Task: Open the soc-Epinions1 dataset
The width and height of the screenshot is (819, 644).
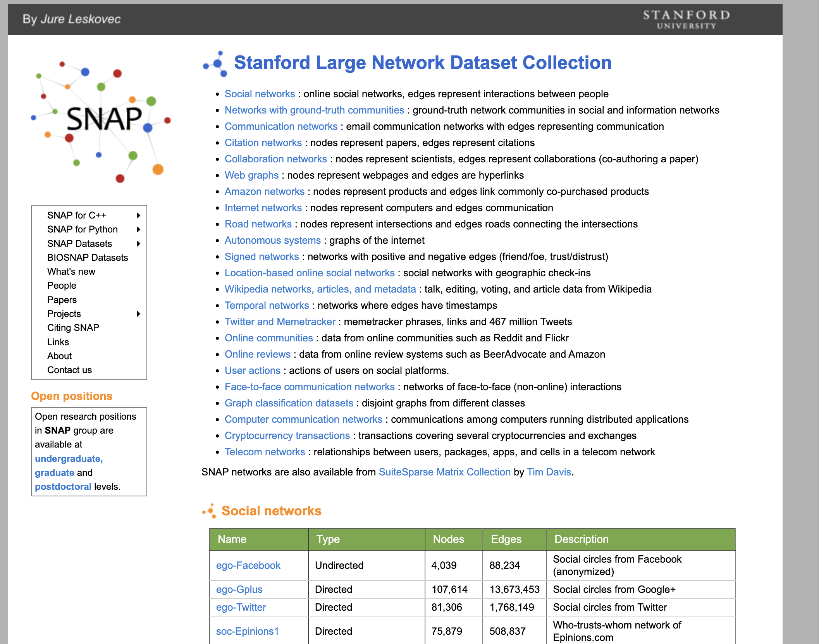Action: tap(247, 631)
